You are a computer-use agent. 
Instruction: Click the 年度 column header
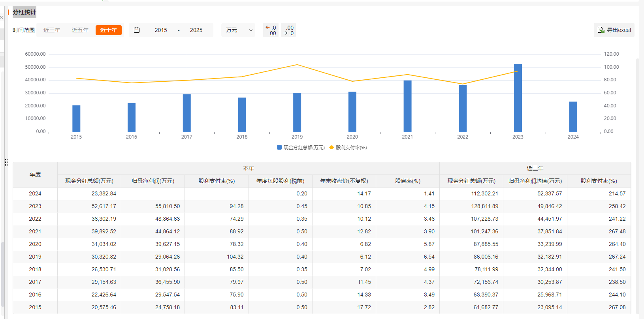click(35, 175)
